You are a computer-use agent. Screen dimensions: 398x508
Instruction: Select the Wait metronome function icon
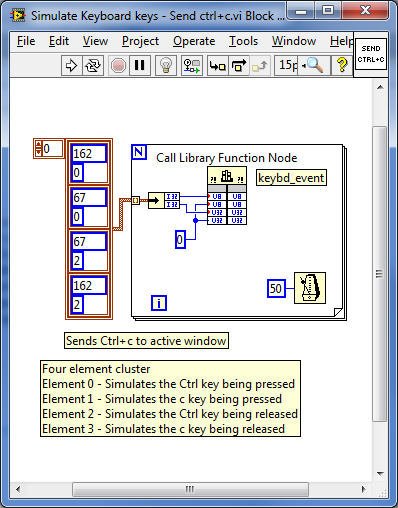(x=310, y=288)
